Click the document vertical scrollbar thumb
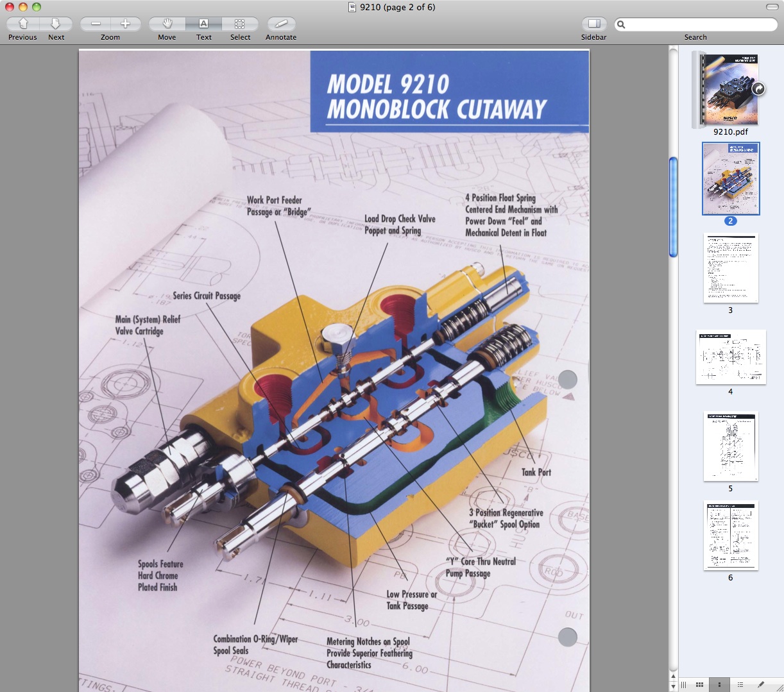Image resolution: width=784 pixels, height=692 pixels. 673,207
